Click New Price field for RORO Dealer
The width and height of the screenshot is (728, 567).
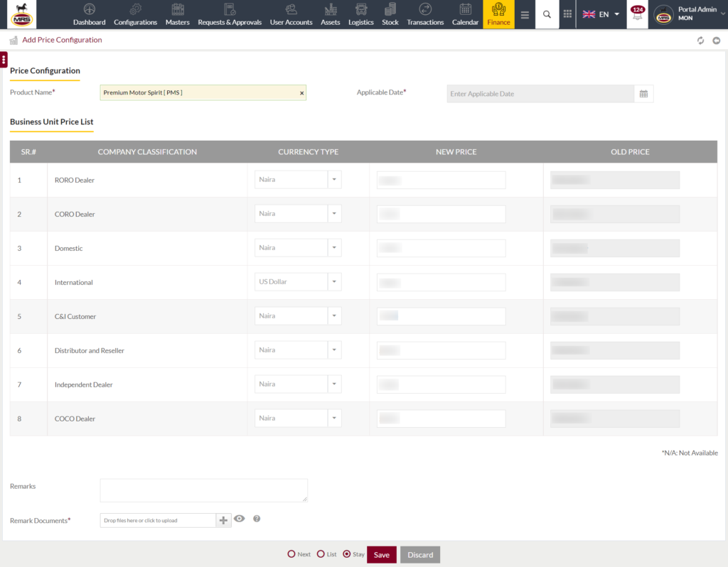pos(441,180)
